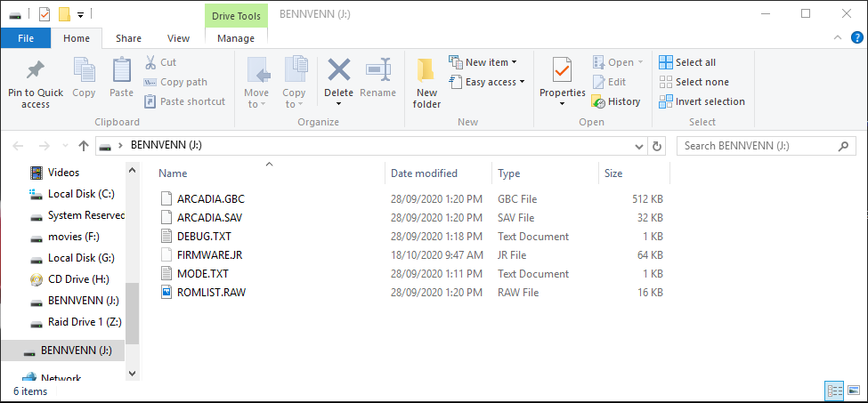
Task: Click the Copy ribbon icon
Action: pos(85,71)
